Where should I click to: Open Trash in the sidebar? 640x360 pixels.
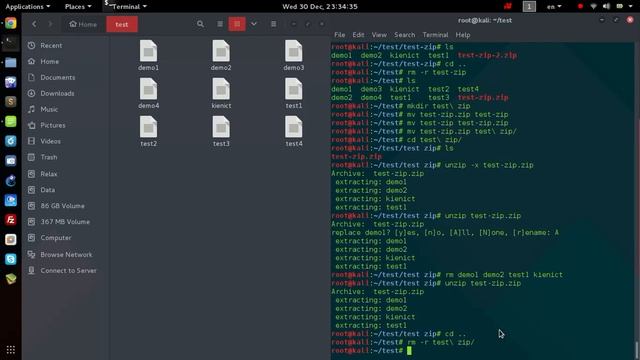49,157
